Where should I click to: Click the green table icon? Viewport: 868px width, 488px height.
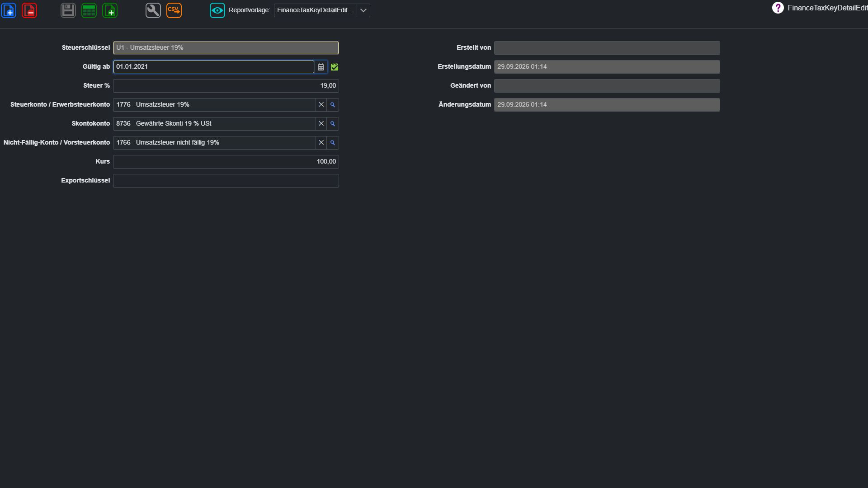point(89,10)
